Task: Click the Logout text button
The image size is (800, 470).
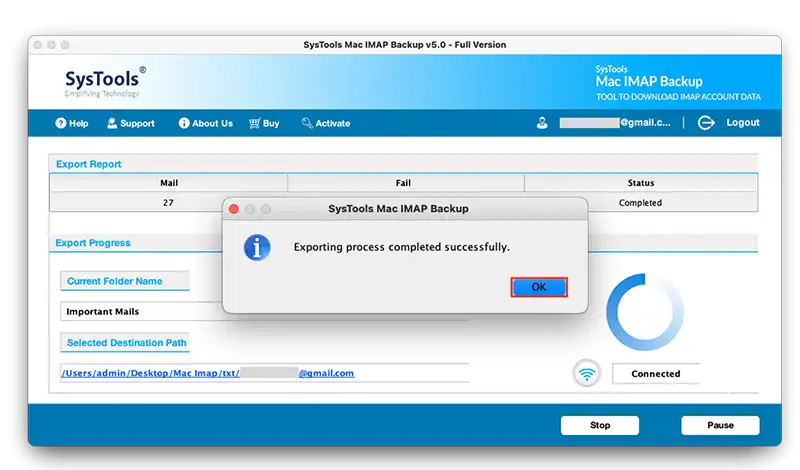Action: pyautogui.click(x=743, y=122)
